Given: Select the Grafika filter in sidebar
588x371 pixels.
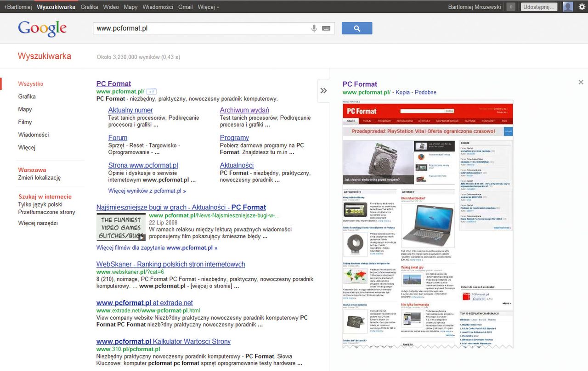Looking at the screenshot, I should pos(27,96).
